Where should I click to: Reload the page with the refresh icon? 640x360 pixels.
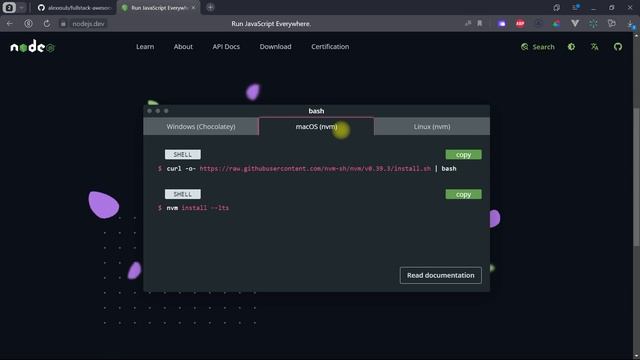point(47,24)
